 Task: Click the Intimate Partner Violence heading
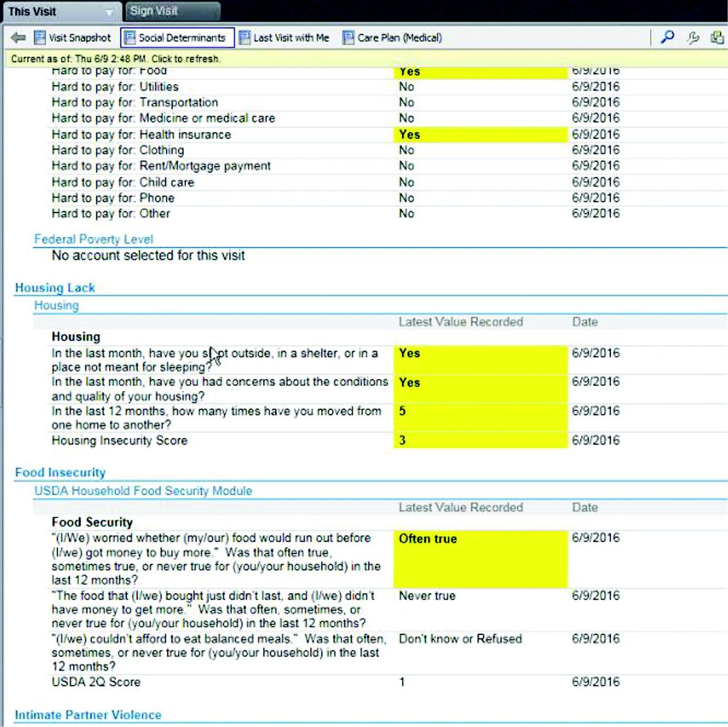pyautogui.click(x=88, y=714)
